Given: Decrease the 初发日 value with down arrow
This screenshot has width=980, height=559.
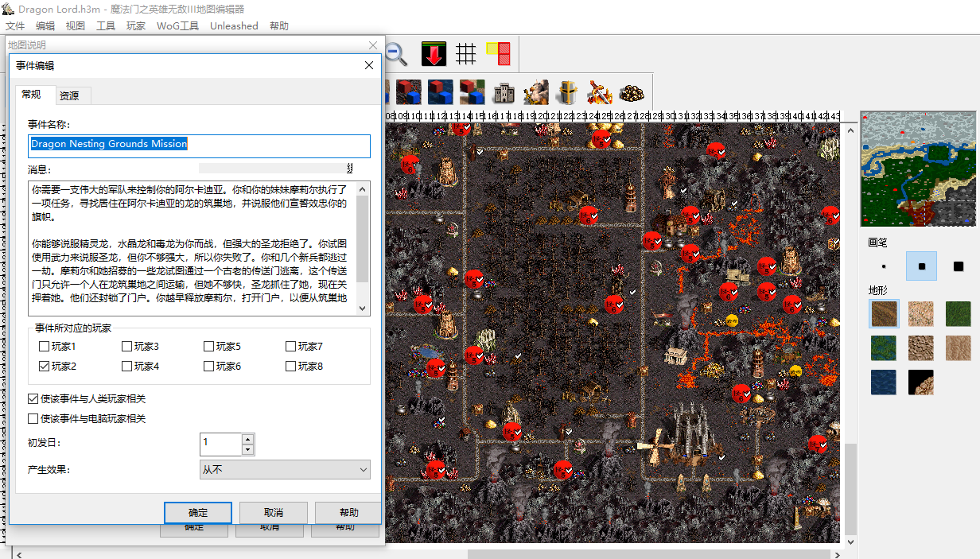Looking at the screenshot, I should click(247, 450).
